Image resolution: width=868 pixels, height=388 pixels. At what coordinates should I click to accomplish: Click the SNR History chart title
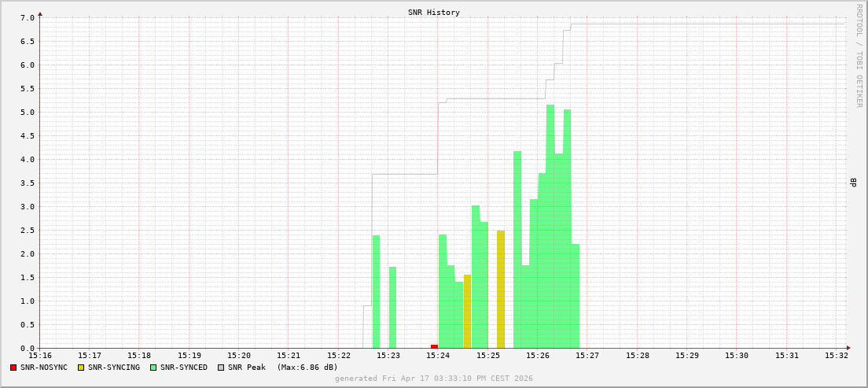(x=434, y=13)
